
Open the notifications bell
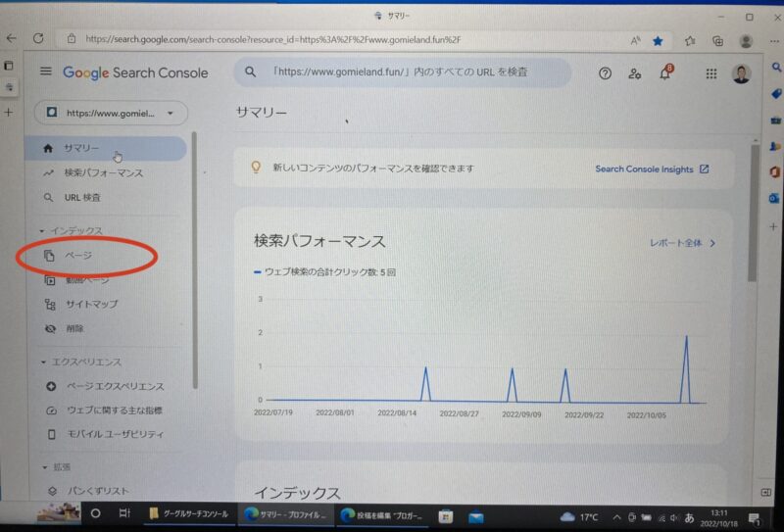[665, 73]
